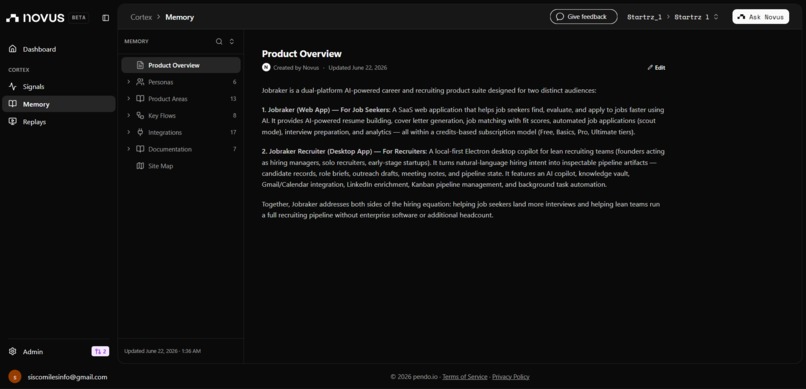Viewport: 806px width, 389px height.
Task: Expand the Documentation tree node
Action: point(129,149)
